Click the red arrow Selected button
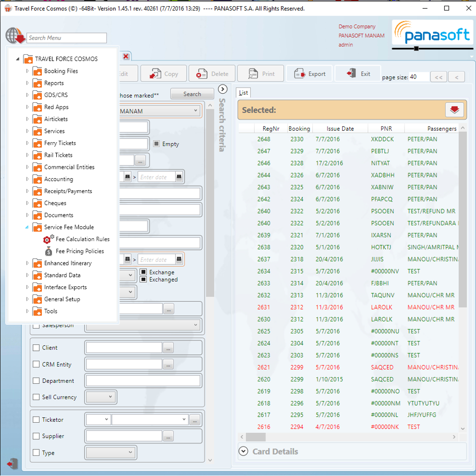This screenshot has height=476, width=476. pyautogui.click(x=454, y=110)
